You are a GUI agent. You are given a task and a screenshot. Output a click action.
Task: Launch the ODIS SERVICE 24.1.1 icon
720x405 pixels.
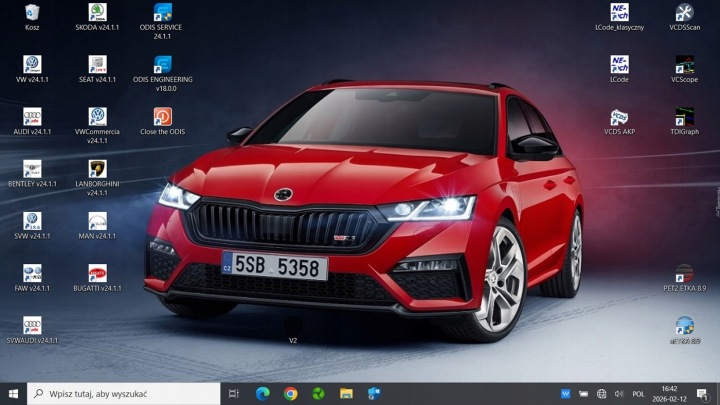point(162,22)
